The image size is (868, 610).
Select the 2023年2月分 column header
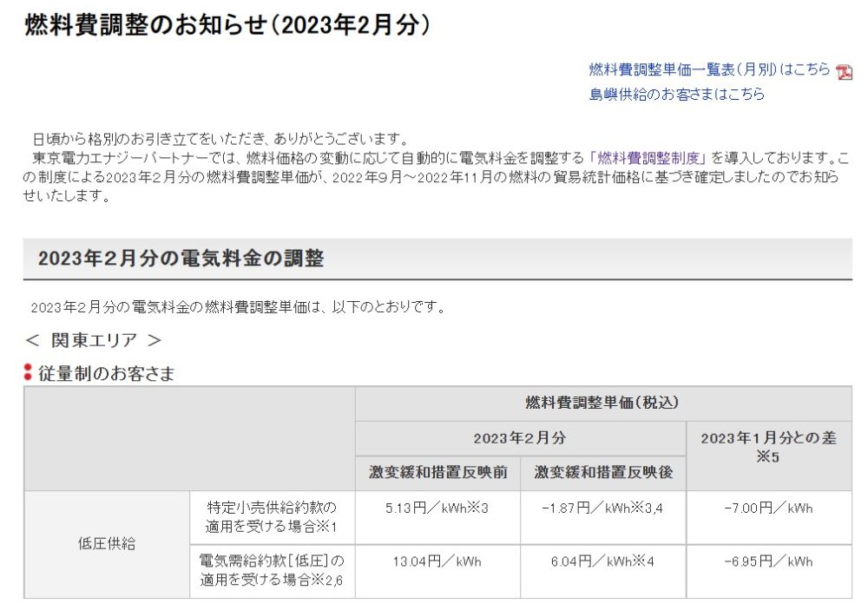coord(520,438)
